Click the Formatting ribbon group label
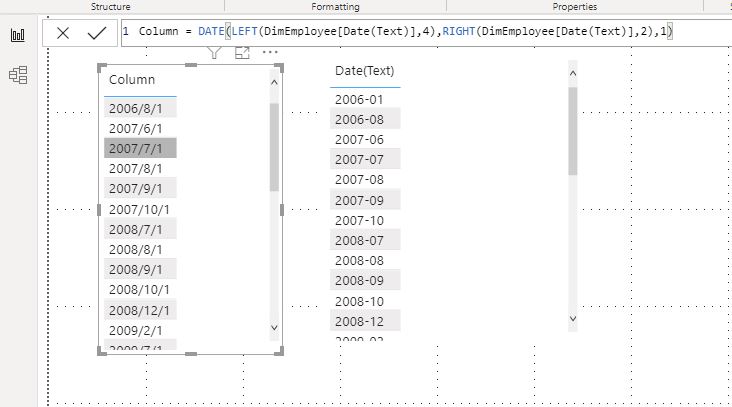The height and width of the screenshot is (407, 732). click(x=336, y=7)
